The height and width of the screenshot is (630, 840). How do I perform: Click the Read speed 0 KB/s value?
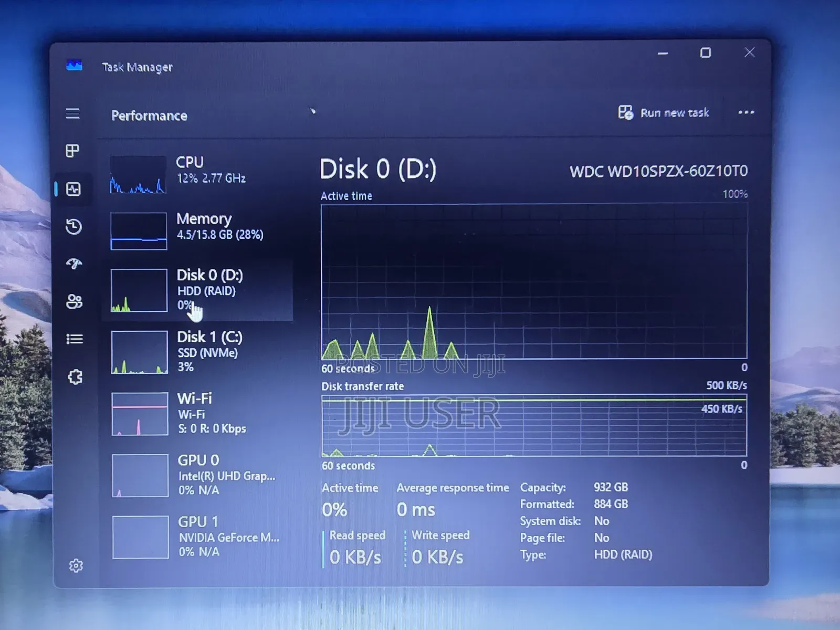[355, 557]
